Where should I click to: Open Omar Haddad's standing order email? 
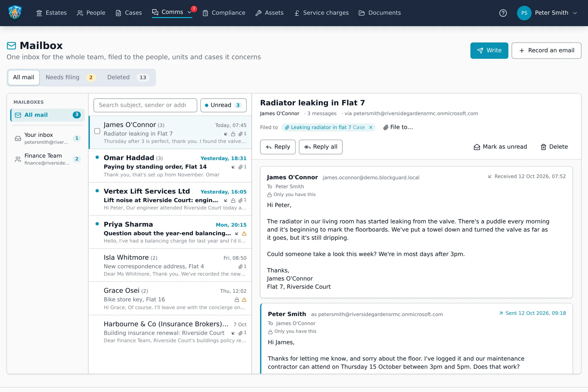click(170, 166)
